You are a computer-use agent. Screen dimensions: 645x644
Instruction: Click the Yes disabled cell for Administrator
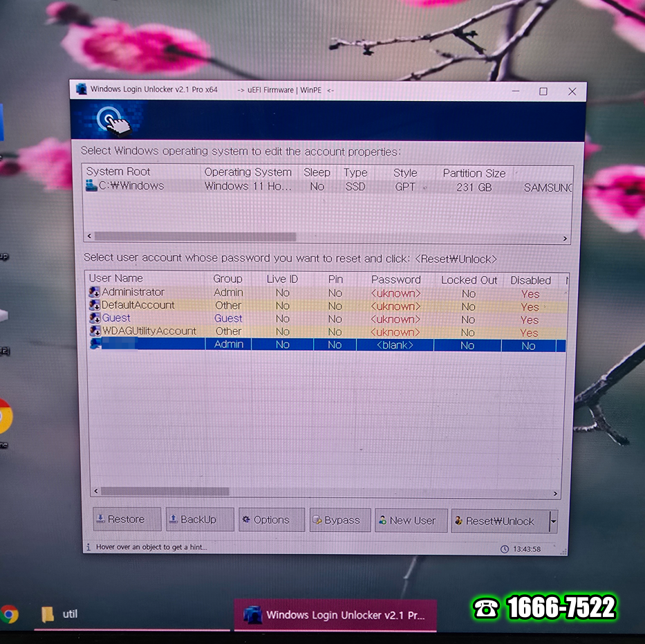[530, 294]
